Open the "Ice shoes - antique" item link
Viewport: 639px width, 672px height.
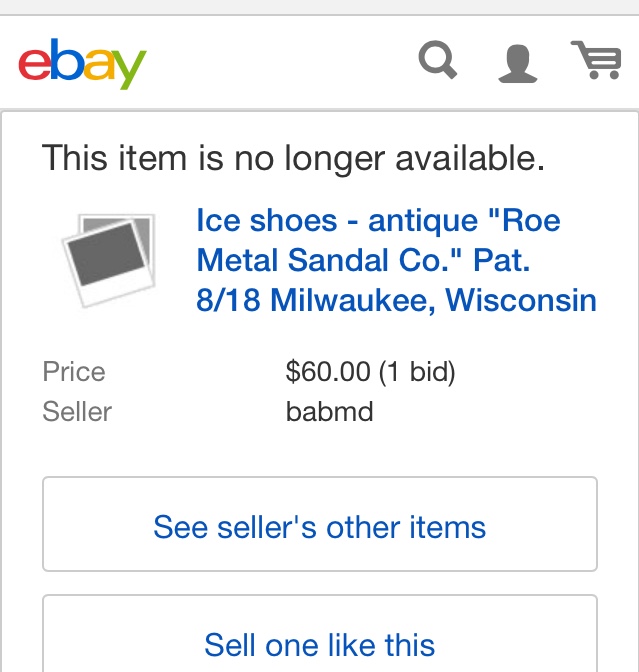click(x=378, y=221)
